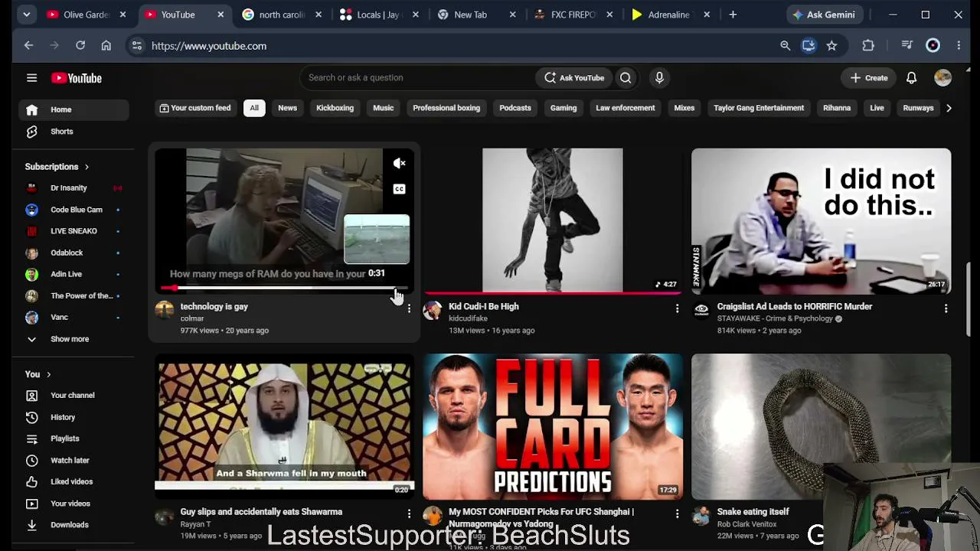
Task: Toggle closed captions on the preview
Action: [x=400, y=189]
